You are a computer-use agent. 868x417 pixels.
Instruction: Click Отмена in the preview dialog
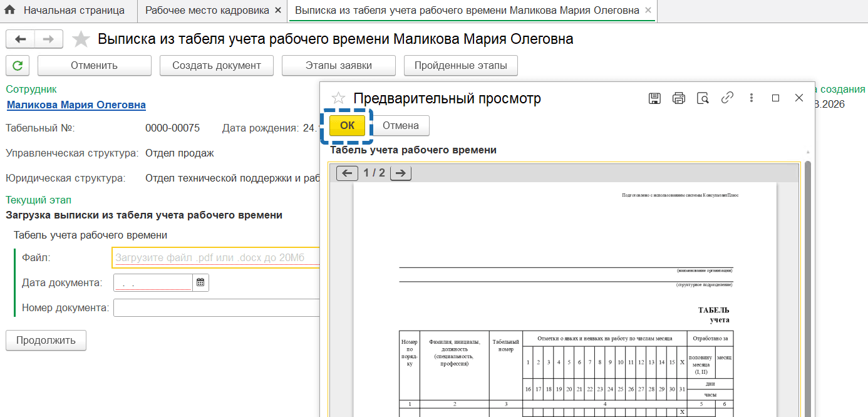[x=401, y=125]
